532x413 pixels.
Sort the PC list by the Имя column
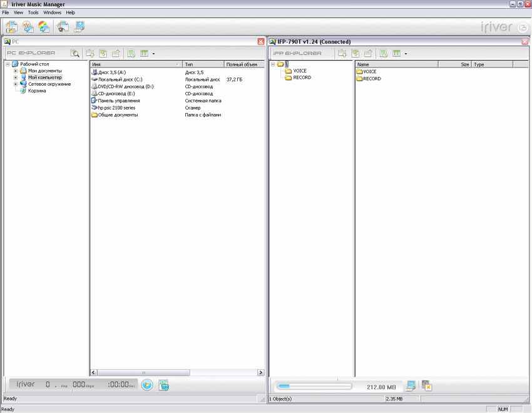136,64
